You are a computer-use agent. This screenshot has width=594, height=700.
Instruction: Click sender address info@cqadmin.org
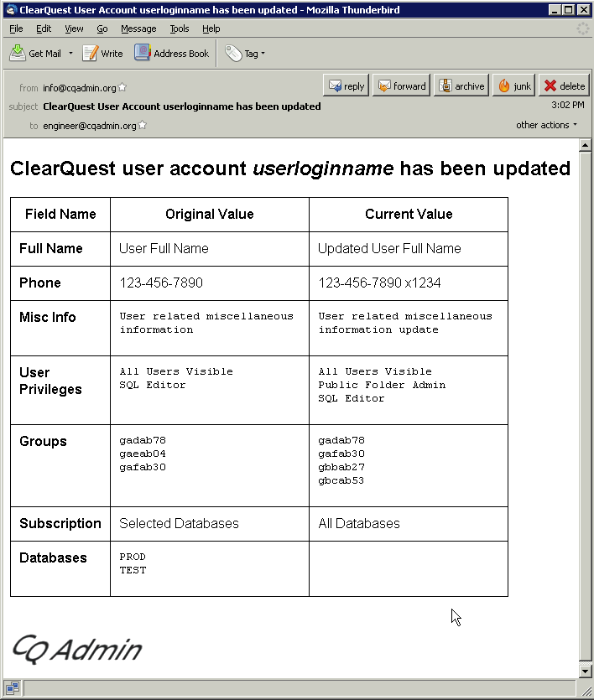point(80,88)
